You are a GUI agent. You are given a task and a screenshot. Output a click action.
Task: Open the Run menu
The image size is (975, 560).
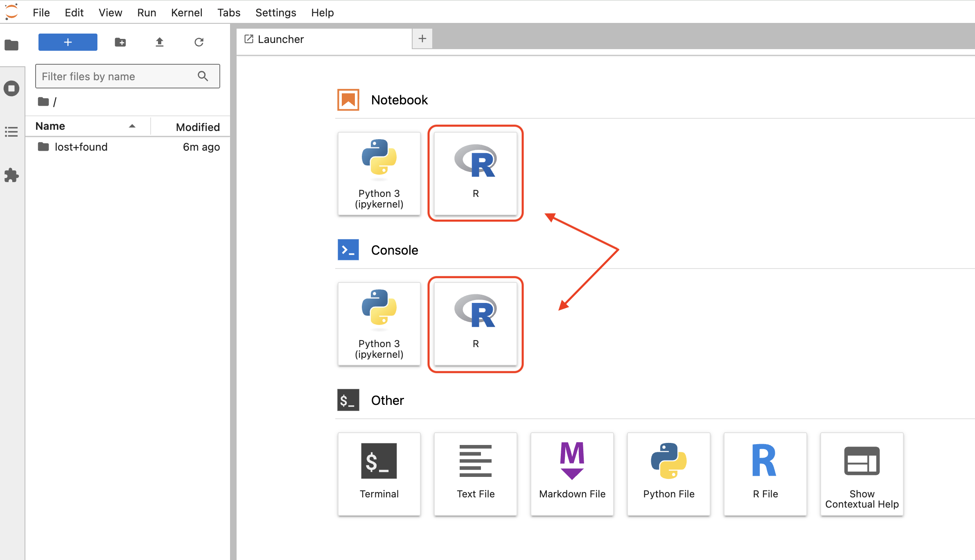[147, 13]
